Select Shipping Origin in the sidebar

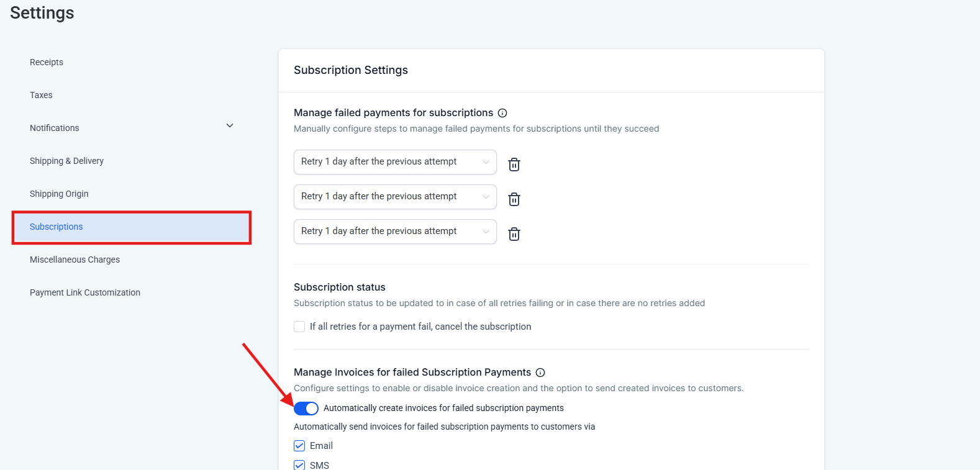59,194
